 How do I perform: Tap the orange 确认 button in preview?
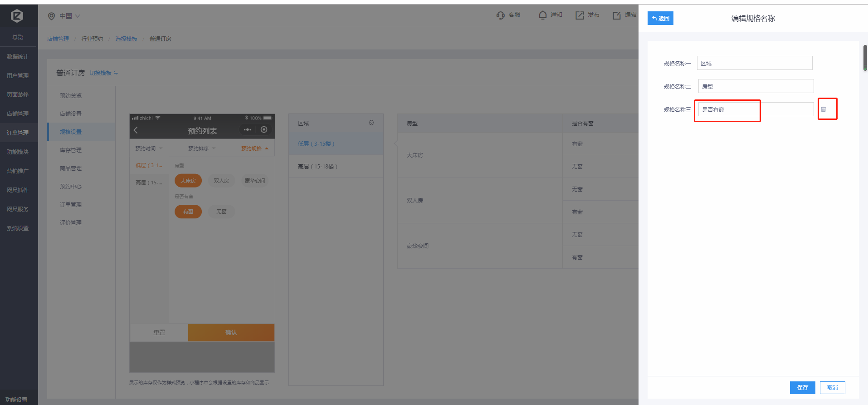[231, 332]
